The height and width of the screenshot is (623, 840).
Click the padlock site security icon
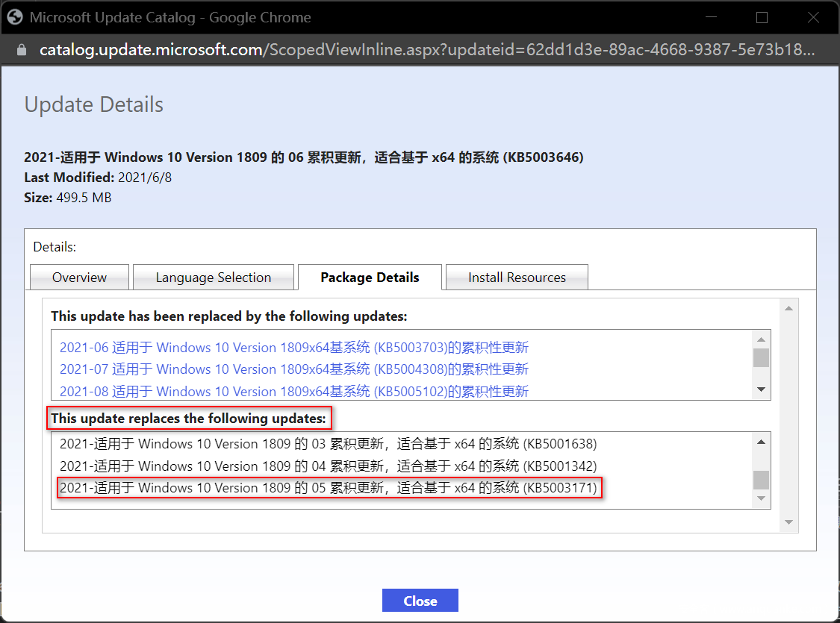tap(22, 50)
